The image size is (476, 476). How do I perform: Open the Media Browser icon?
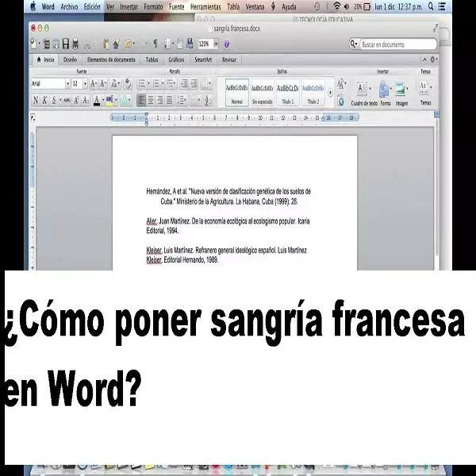coord(190,44)
